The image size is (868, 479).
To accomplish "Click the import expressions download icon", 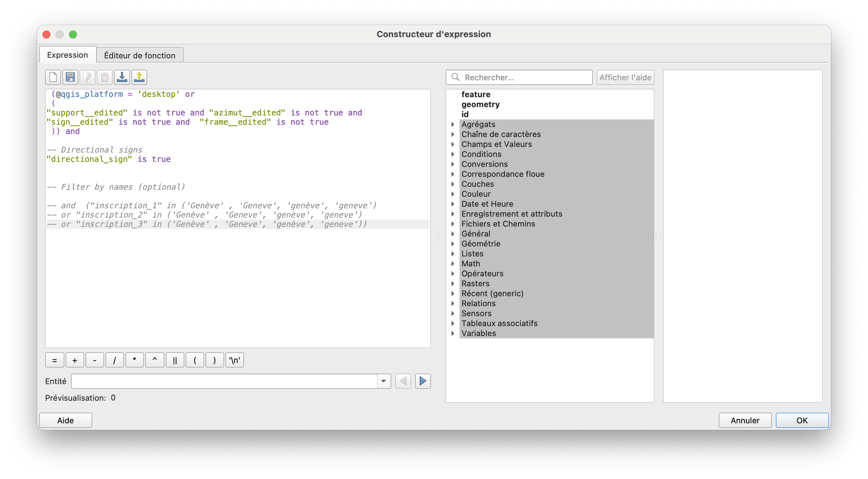I will point(122,77).
